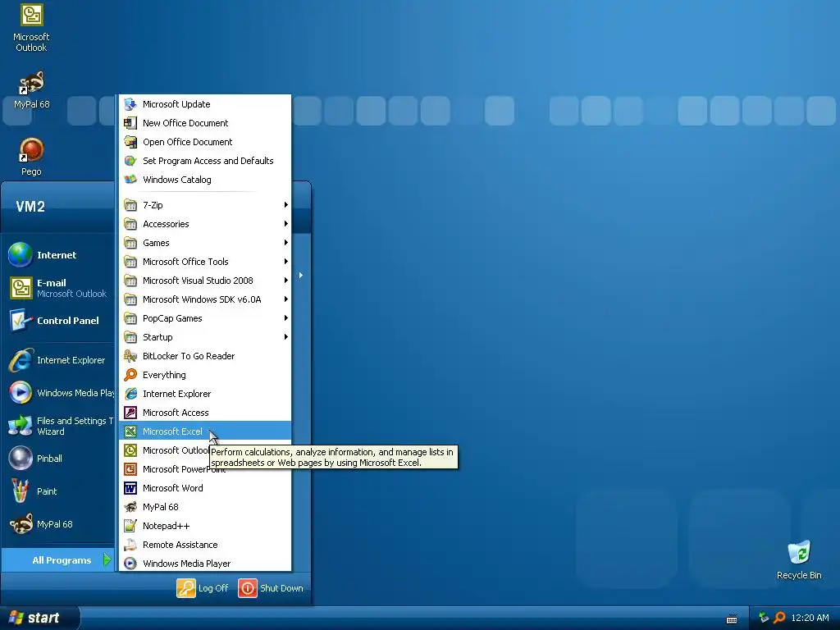Click Control Panel icon in Start menu
840x630 pixels.
21,321
